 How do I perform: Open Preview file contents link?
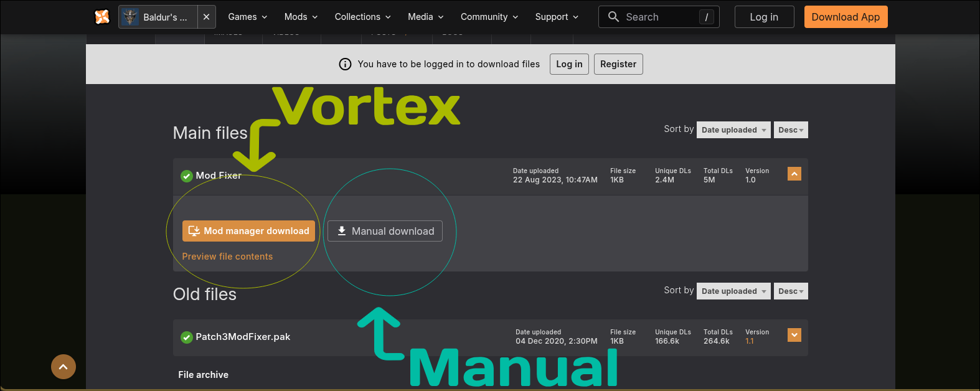[227, 257]
